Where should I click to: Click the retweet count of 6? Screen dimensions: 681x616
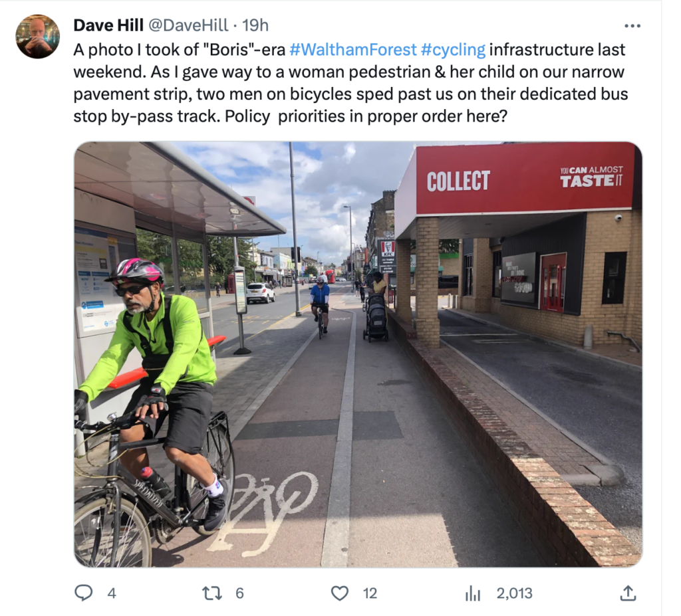coord(239,593)
